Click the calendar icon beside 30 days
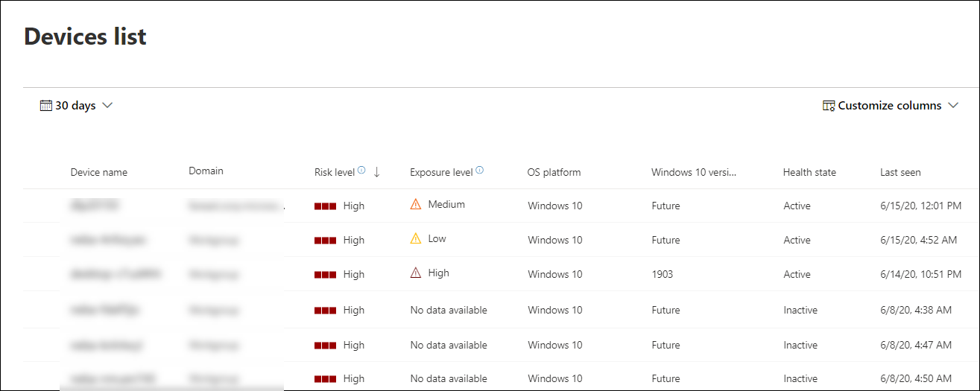This screenshot has width=980, height=391. pos(46,106)
